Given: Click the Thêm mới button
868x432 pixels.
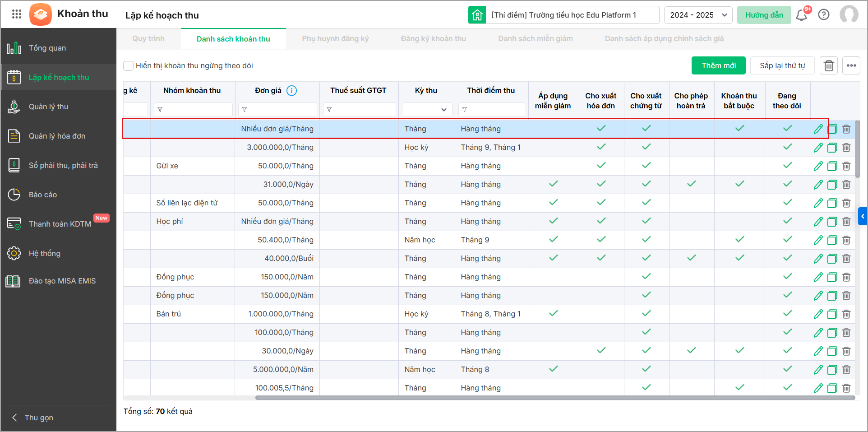Looking at the screenshot, I should (718, 66).
